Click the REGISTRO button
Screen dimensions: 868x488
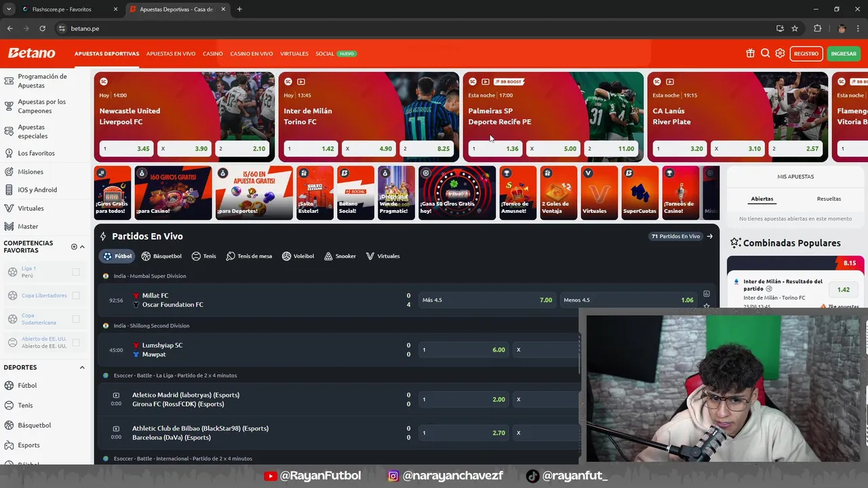[806, 54]
